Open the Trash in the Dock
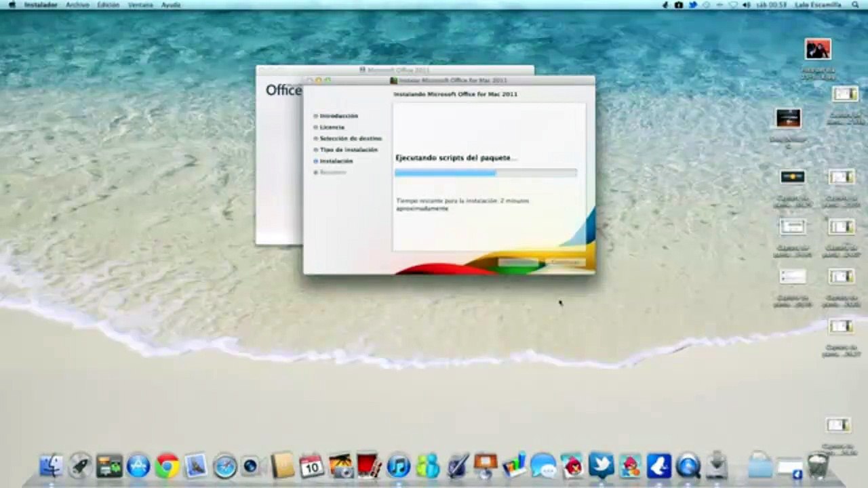Image resolution: width=868 pixels, height=488 pixels. (818, 466)
